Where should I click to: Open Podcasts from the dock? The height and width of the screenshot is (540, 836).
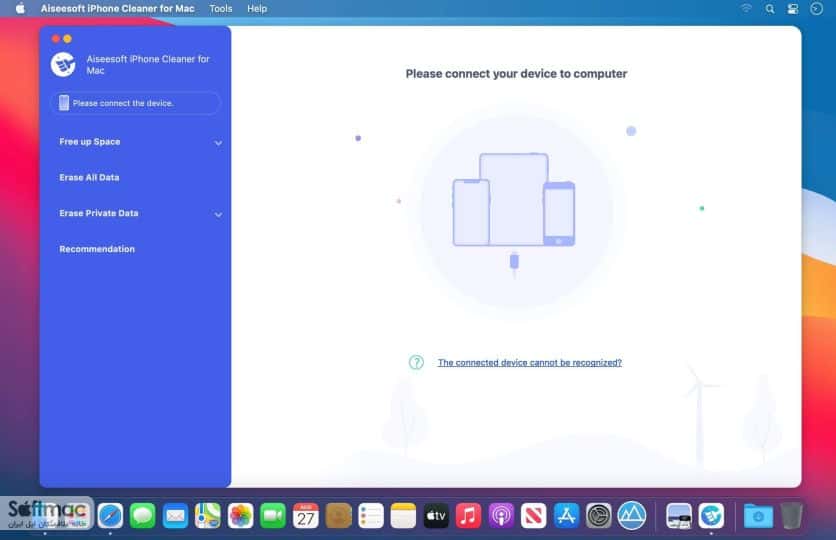501,515
